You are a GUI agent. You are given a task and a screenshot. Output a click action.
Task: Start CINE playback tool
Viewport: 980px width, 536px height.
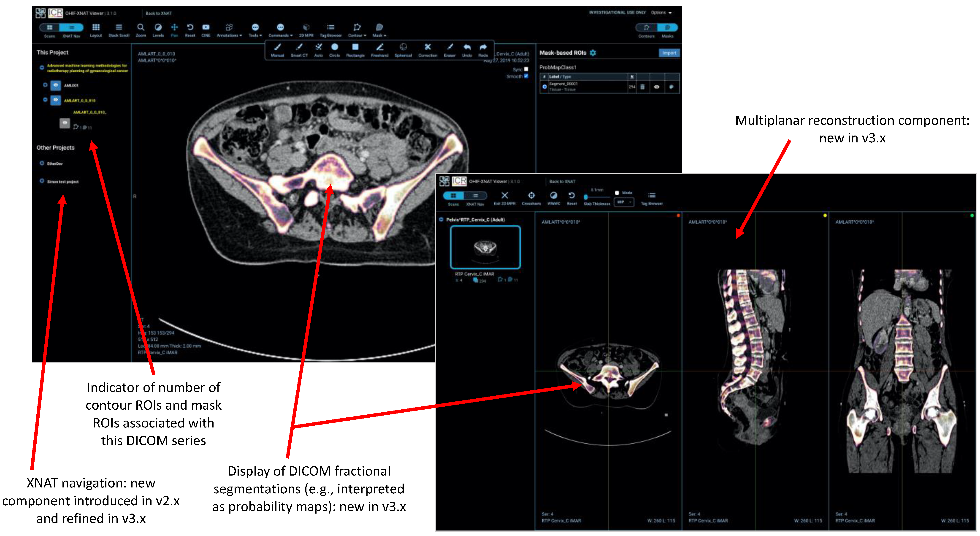(x=206, y=30)
